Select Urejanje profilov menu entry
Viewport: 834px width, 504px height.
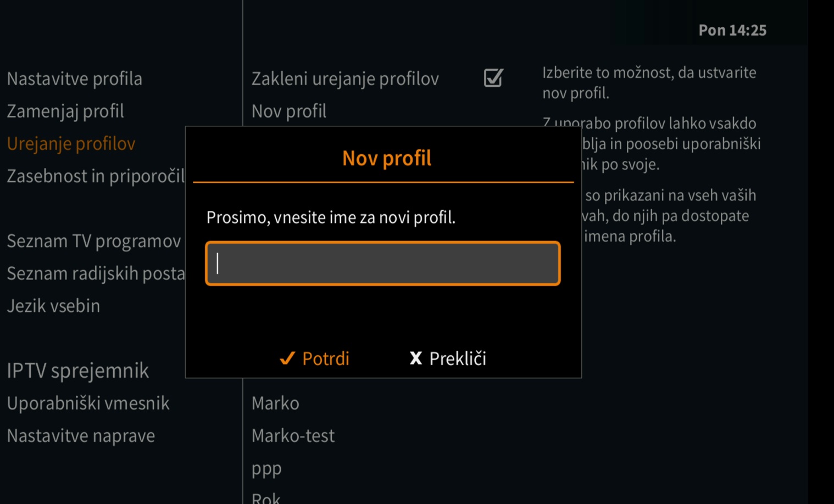point(71,144)
